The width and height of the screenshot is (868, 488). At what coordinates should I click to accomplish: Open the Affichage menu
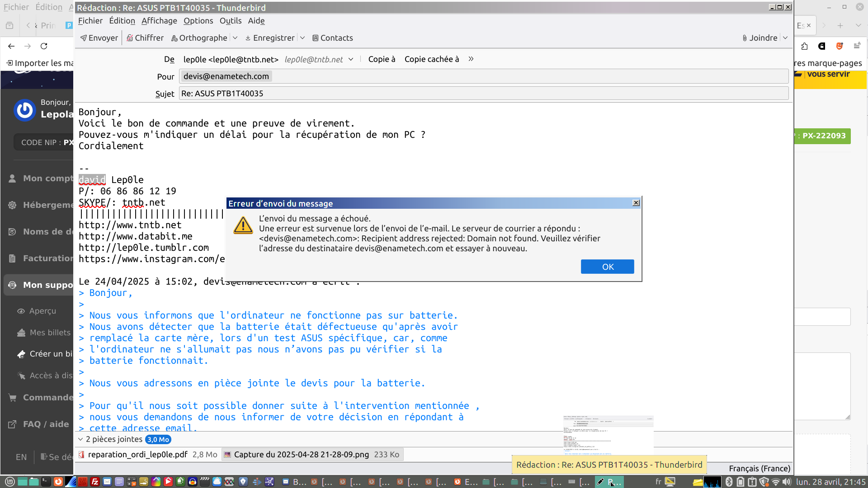coord(159,21)
